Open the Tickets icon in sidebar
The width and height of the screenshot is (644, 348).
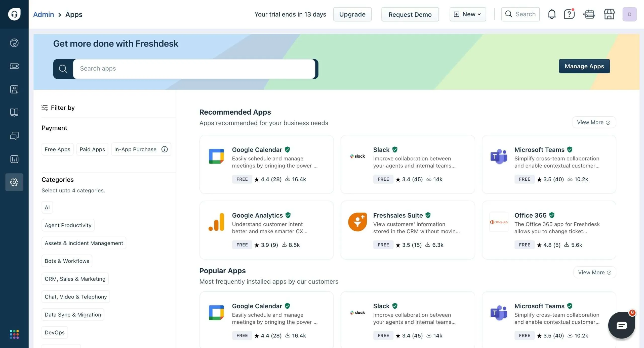(x=14, y=66)
